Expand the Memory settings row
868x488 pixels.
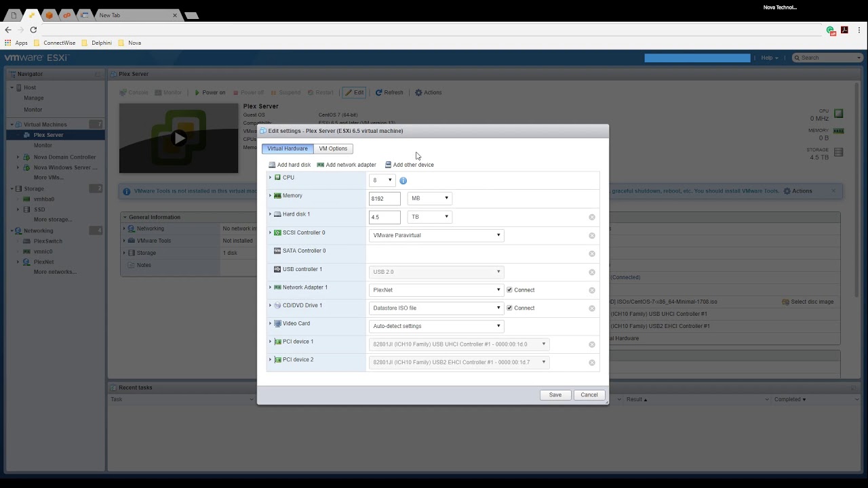(x=270, y=196)
